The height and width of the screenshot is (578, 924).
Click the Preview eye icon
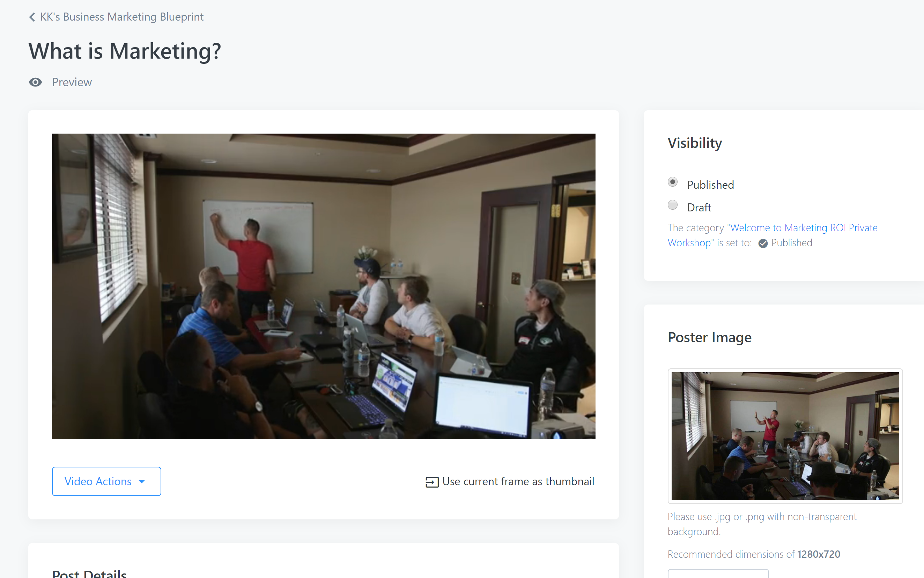[x=36, y=82]
